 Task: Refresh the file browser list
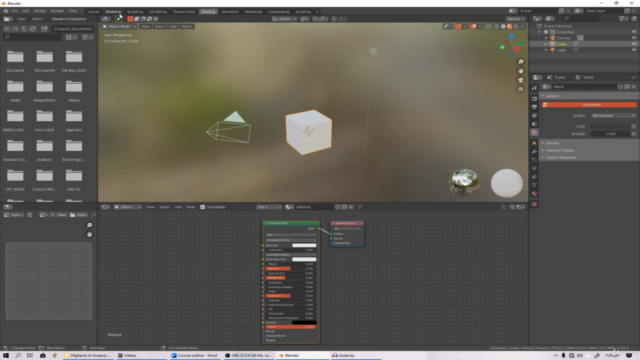tap(33, 29)
